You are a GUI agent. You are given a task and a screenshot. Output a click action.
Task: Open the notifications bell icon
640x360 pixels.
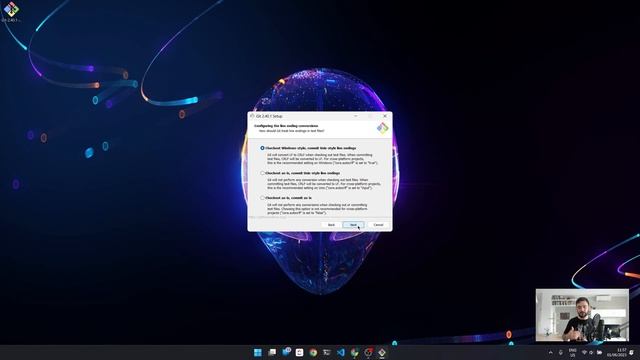[632, 353]
